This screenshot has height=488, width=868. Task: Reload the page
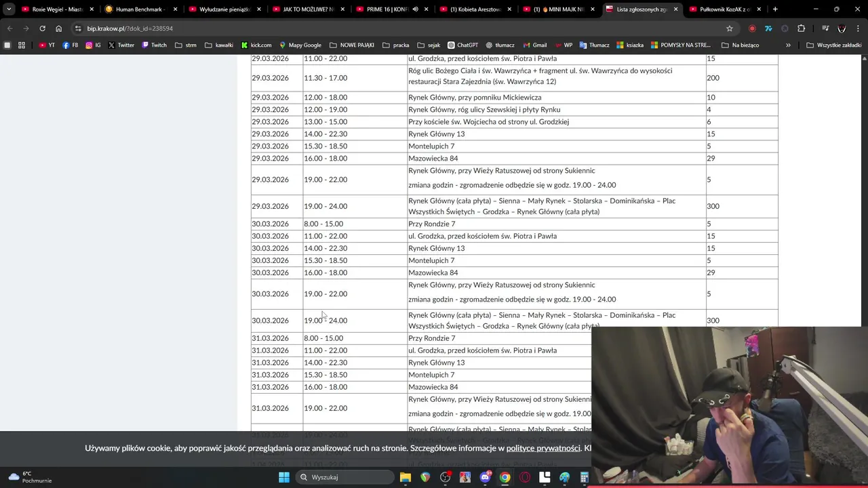click(x=42, y=28)
